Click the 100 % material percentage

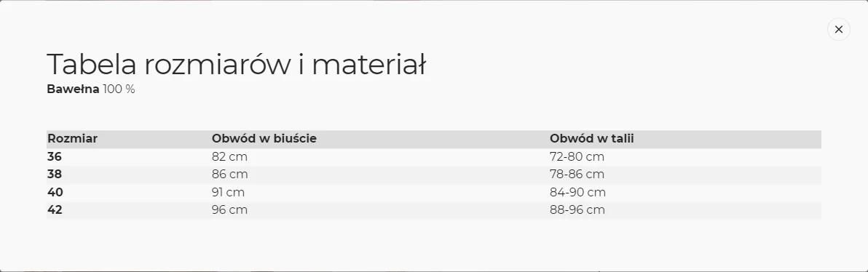(x=119, y=89)
